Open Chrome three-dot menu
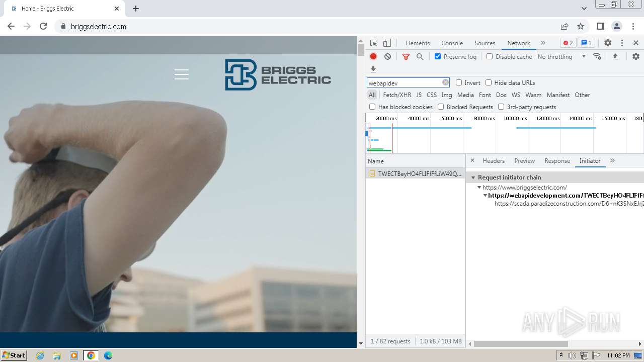 pos(633,26)
